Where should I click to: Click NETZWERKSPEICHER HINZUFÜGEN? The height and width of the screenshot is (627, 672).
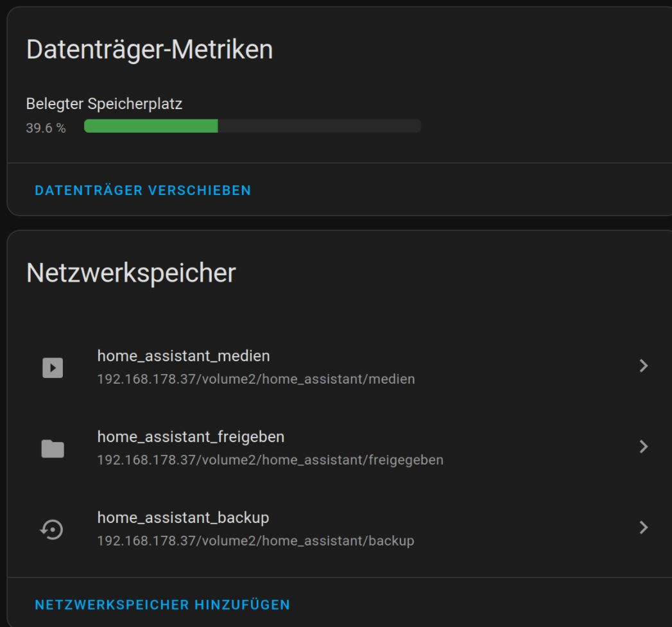point(162,604)
